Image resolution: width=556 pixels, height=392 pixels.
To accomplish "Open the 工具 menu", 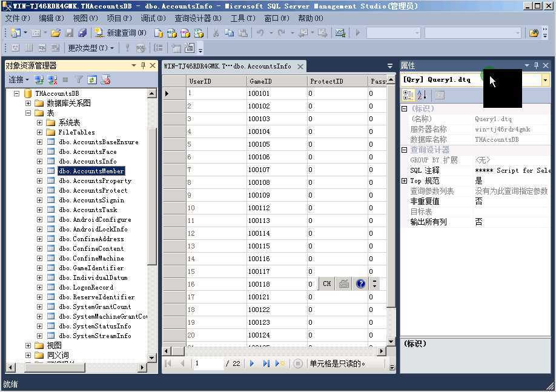I will click(242, 18).
